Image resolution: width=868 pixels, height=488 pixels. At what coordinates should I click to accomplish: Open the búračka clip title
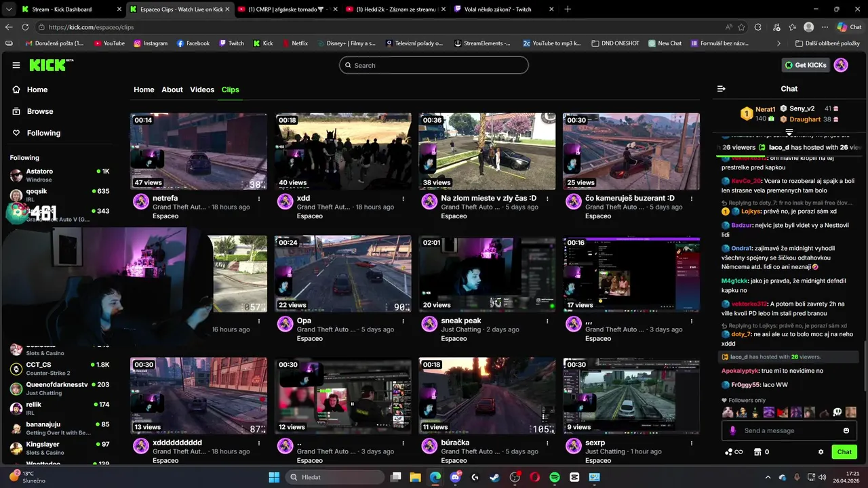(x=455, y=443)
